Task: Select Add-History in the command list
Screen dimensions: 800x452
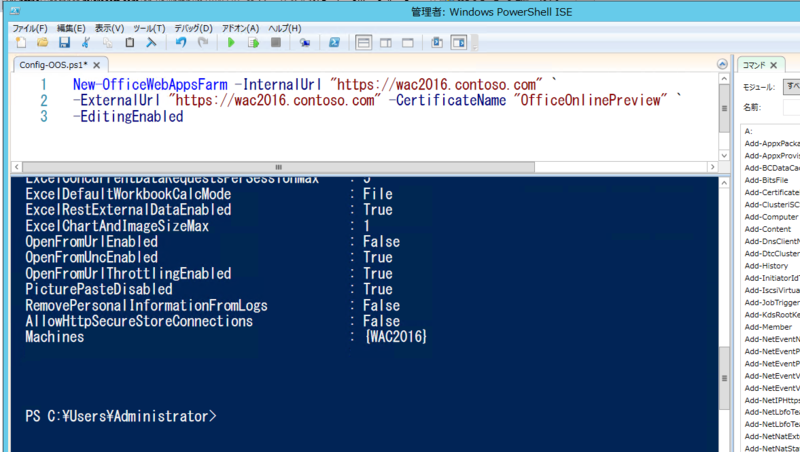Action: (768, 266)
